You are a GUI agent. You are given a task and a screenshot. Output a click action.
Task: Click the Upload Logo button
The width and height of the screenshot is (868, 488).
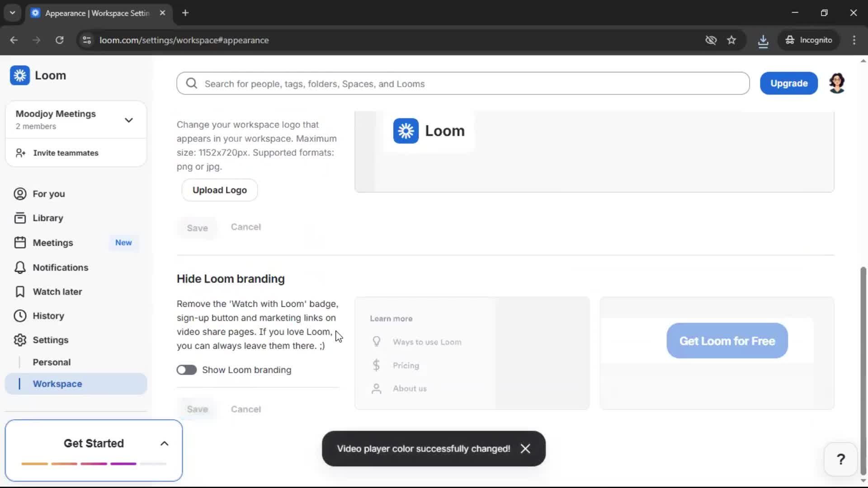pyautogui.click(x=219, y=190)
